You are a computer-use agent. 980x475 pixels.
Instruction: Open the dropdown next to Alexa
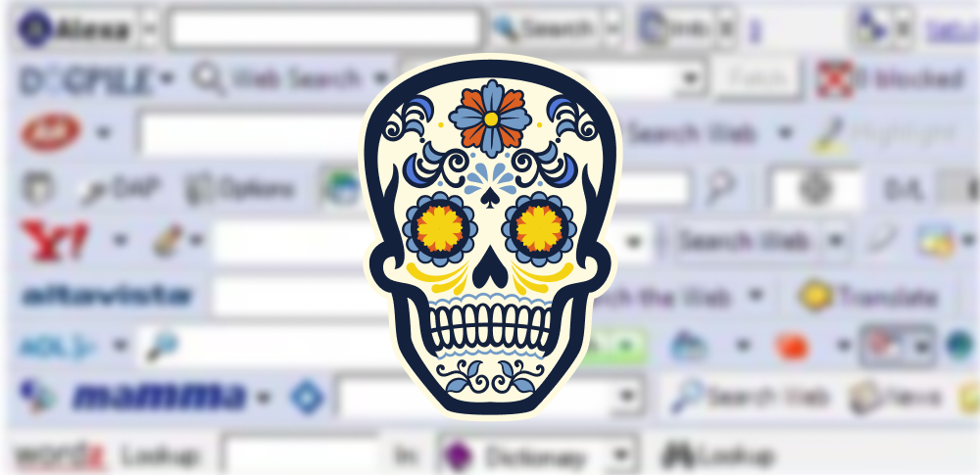pos(149,29)
